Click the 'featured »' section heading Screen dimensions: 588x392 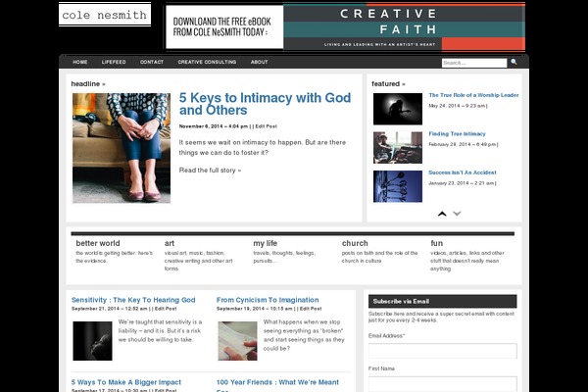tap(388, 83)
